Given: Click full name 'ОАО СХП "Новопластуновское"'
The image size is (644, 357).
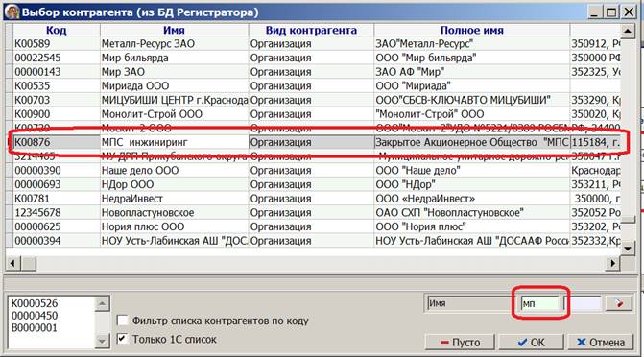Looking at the screenshot, I should [471, 212].
